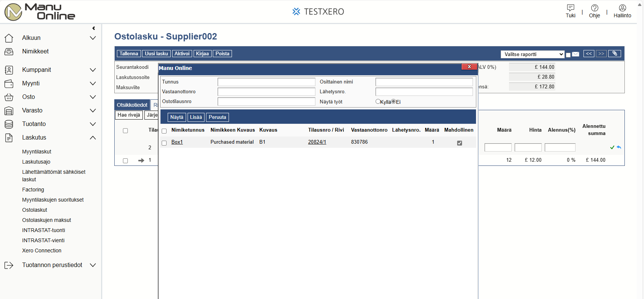644x299 pixels.
Task: Close the Manu Online dialog
Action: click(469, 67)
